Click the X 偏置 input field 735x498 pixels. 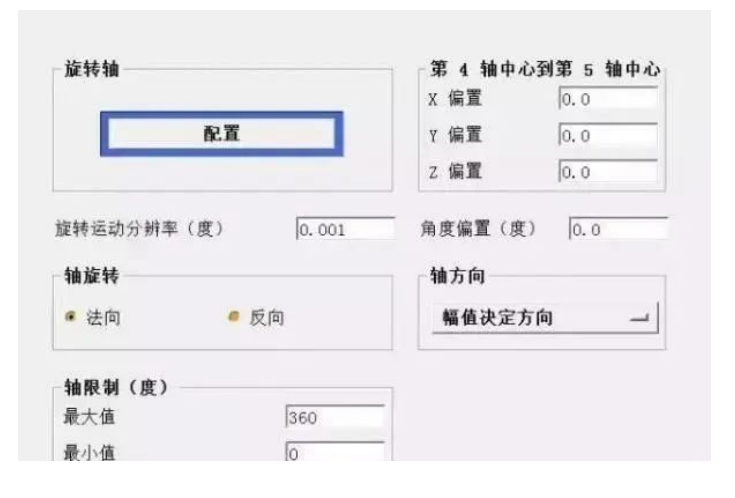(x=607, y=99)
